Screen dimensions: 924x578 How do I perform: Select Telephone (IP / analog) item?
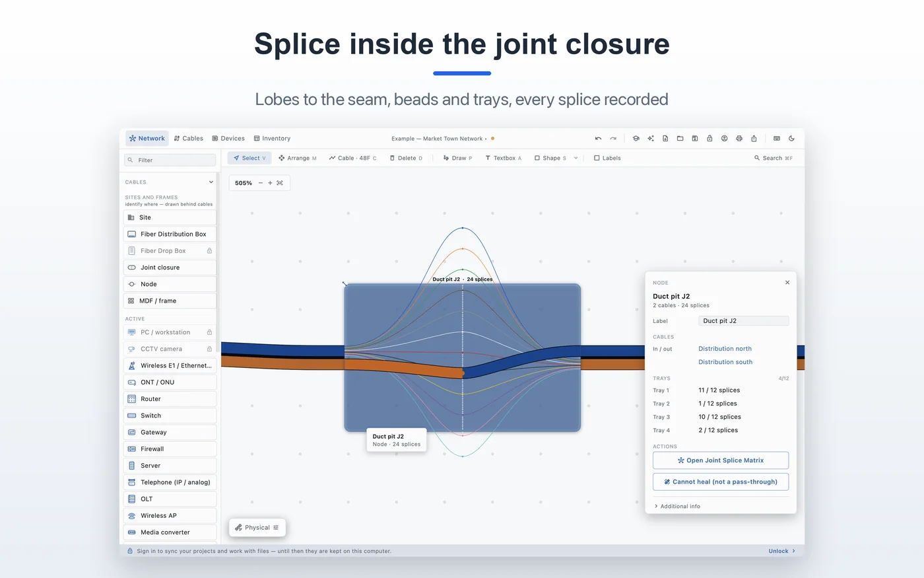tap(170, 482)
